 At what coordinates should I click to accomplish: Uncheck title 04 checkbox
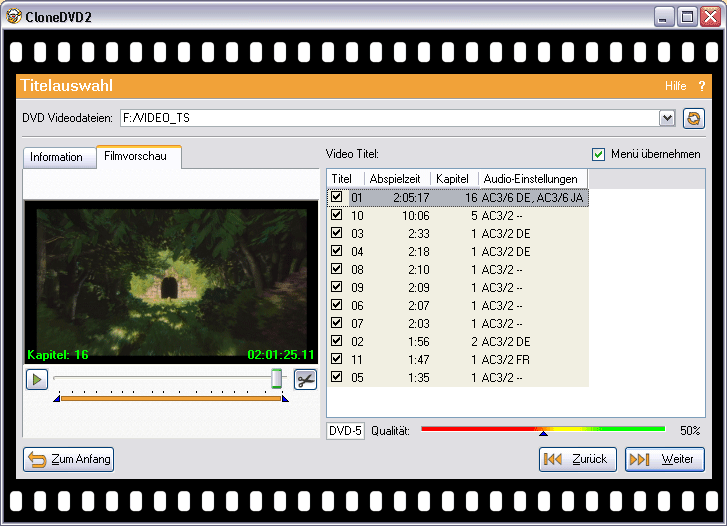click(x=337, y=251)
